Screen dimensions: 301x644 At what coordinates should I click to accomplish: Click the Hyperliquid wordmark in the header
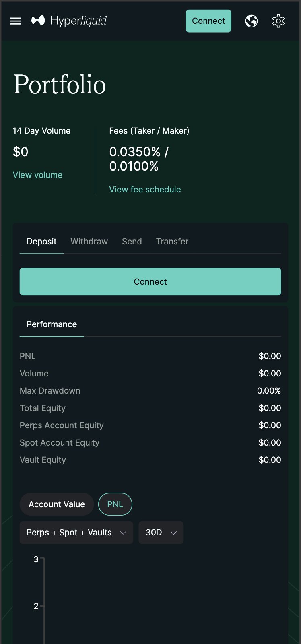tap(78, 20)
